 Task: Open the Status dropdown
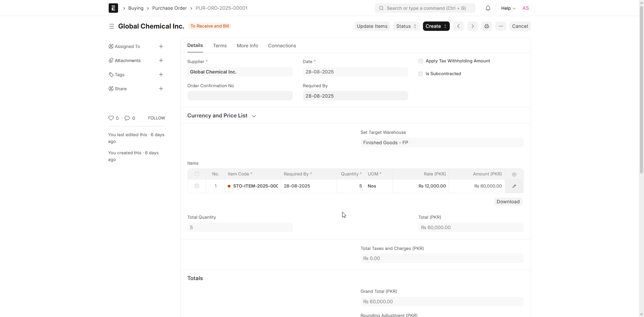[x=406, y=26]
